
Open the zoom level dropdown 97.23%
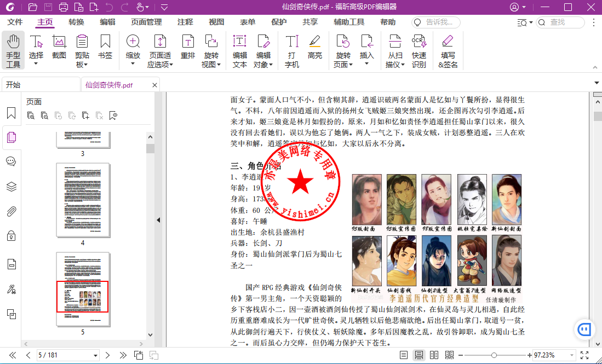click(572, 355)
